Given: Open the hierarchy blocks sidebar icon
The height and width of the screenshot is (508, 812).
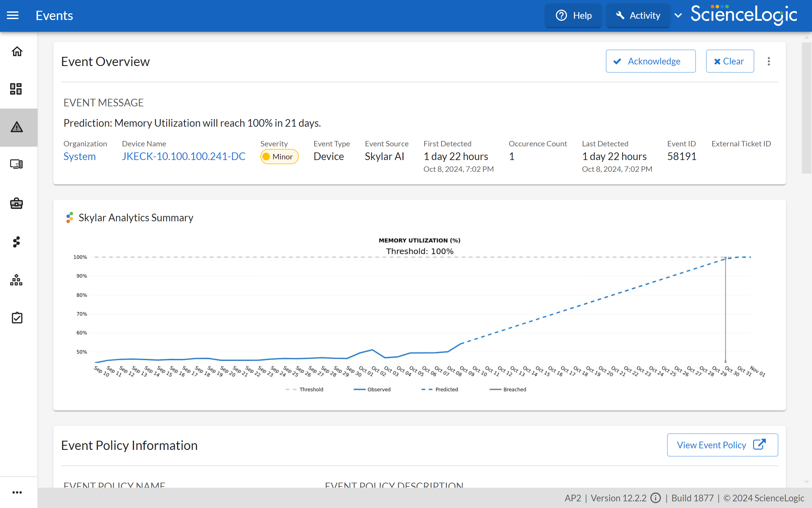Looking at the screenshot, I should [16, 280].
